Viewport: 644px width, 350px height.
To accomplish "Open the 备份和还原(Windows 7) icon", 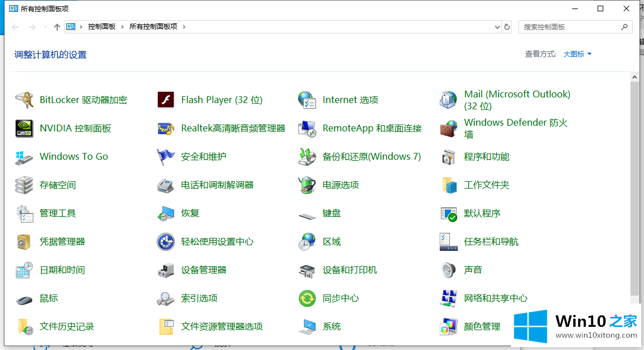I will tap(307, 156).
